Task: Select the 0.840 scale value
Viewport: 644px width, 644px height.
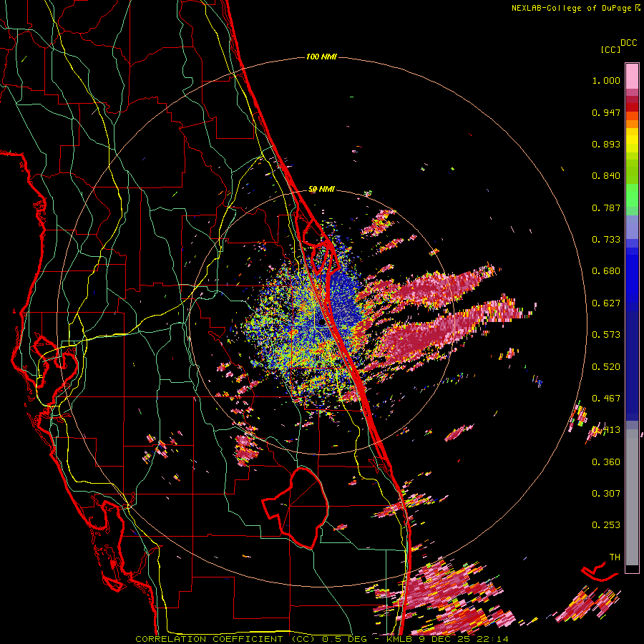Action: click(606, 176)
